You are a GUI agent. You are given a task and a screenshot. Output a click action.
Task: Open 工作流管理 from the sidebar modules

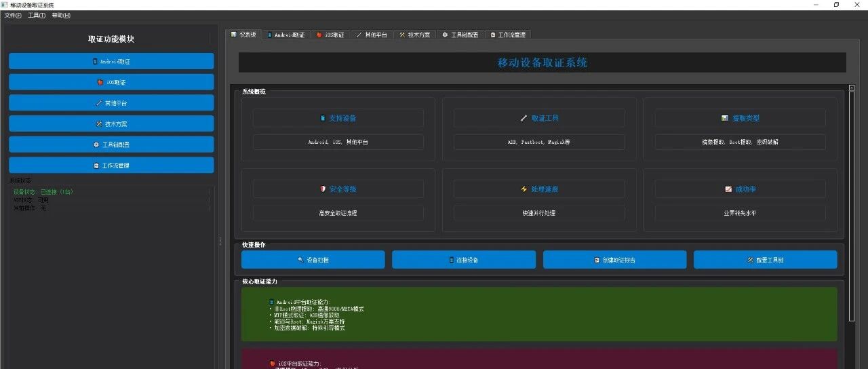click(x=111, y=165)
